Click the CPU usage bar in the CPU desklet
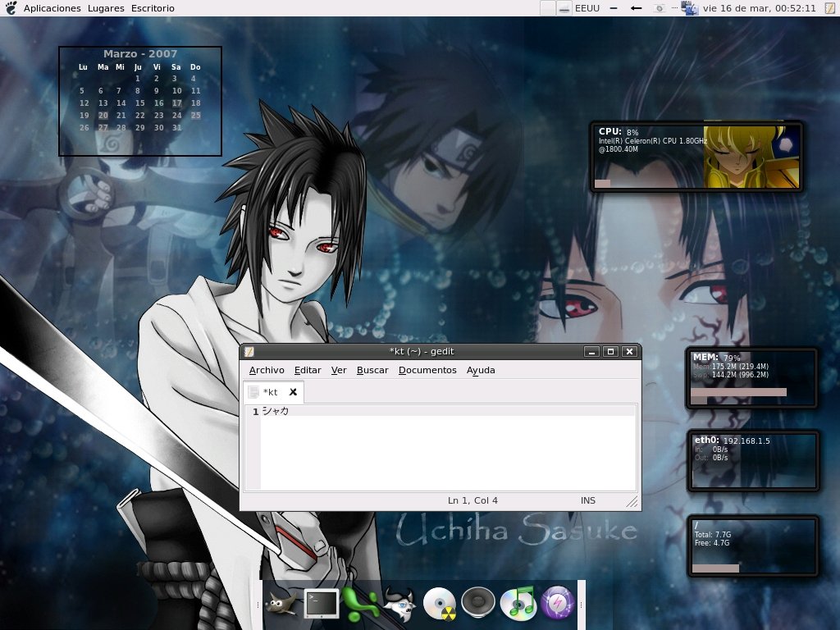Viewport: 840px width, 630px height. (x=603, y=183)
